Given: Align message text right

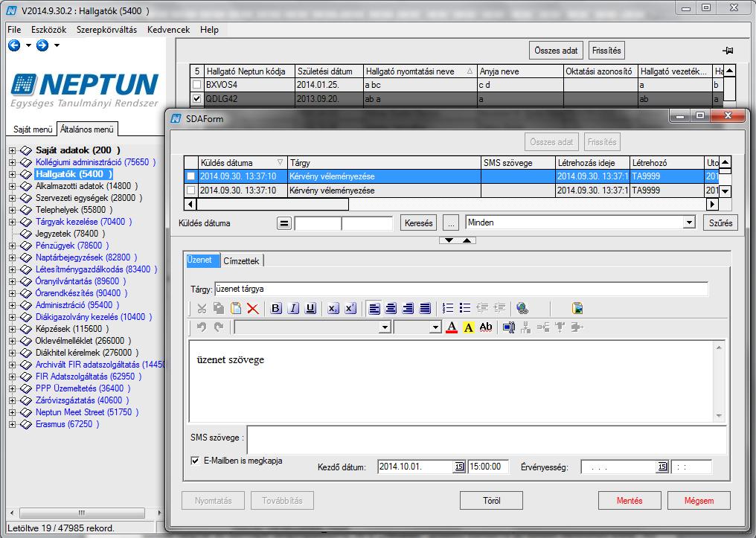Looking at the screenshot, I should pyautogui.click(x=408, y=309).
